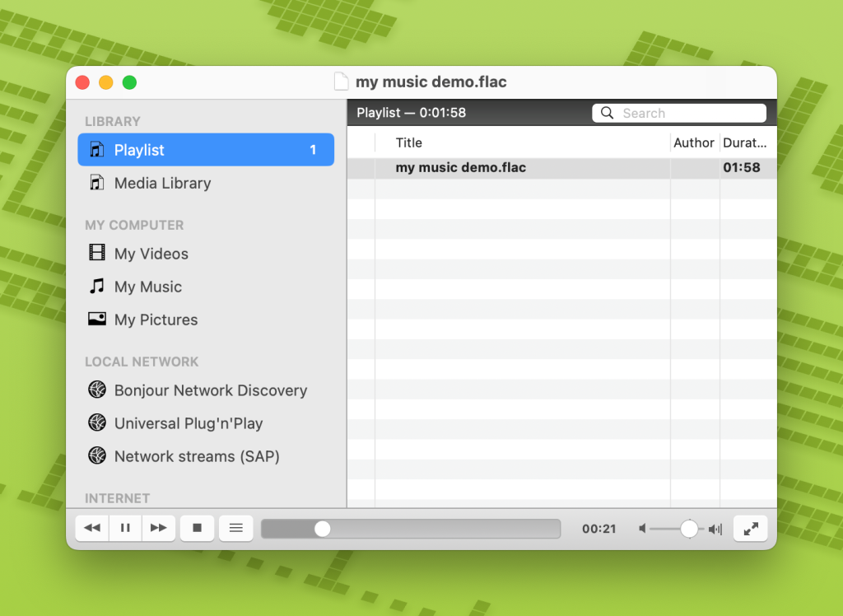Toggle the playlist view button

coord(236,528)
